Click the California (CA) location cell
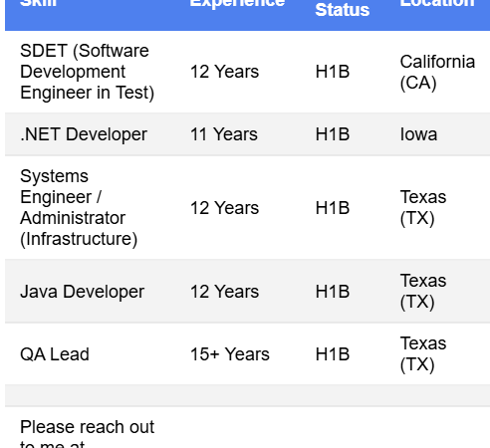Viewport: 490px width, 448px height. pyautogui.click(x=437, y=72)
